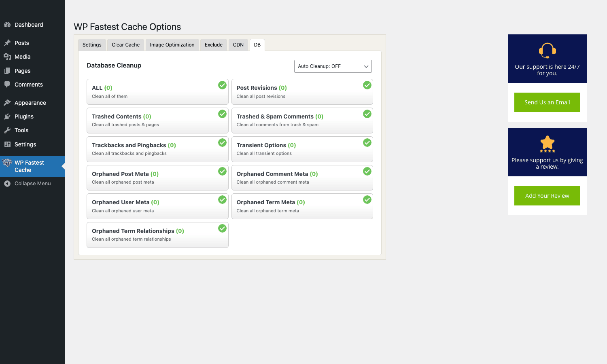Click checkmark on Post Revisions card
The height and width of the screenshot is (364, 607).
367,85
